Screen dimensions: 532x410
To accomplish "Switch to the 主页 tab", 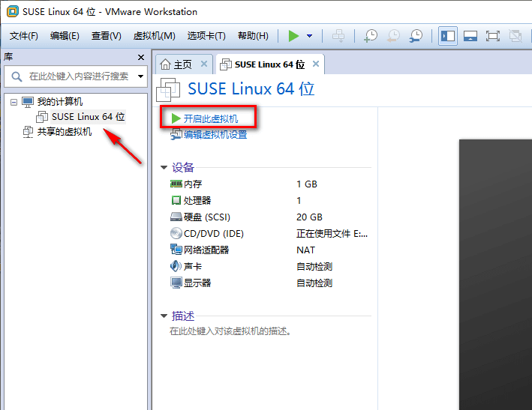I will [183, 64].
